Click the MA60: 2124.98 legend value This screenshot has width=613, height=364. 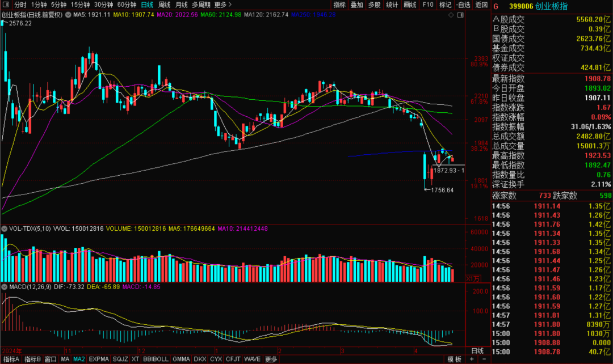[221, 15]
